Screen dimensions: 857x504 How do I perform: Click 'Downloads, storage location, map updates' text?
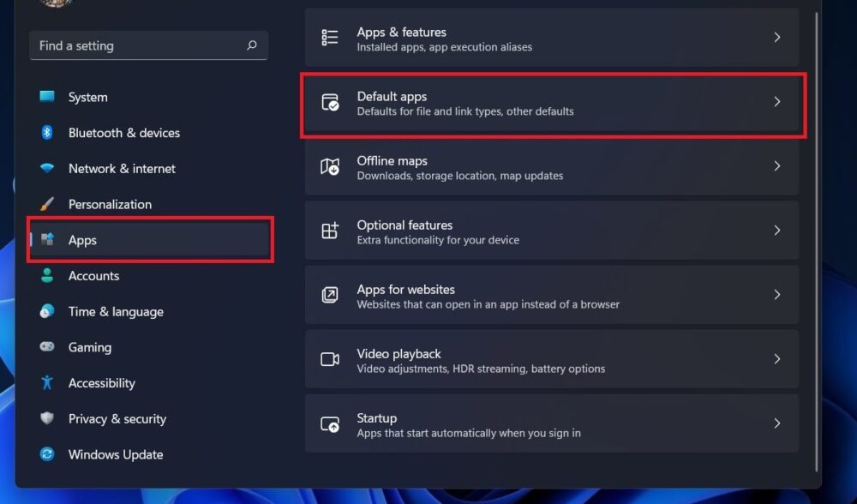click(459, 176)
